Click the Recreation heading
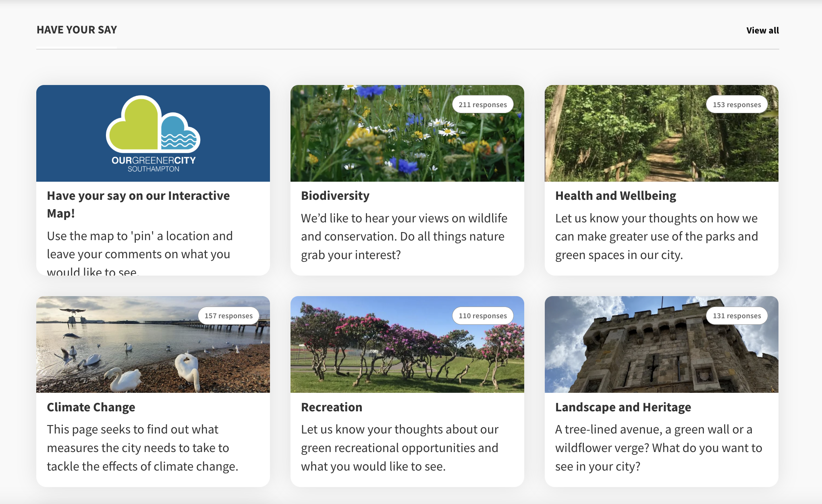 point(332,407)
